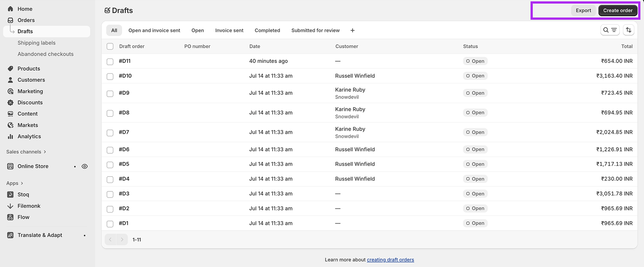Click the Online Store storefront icon
The image size is (644, 267).
[10, 166]
